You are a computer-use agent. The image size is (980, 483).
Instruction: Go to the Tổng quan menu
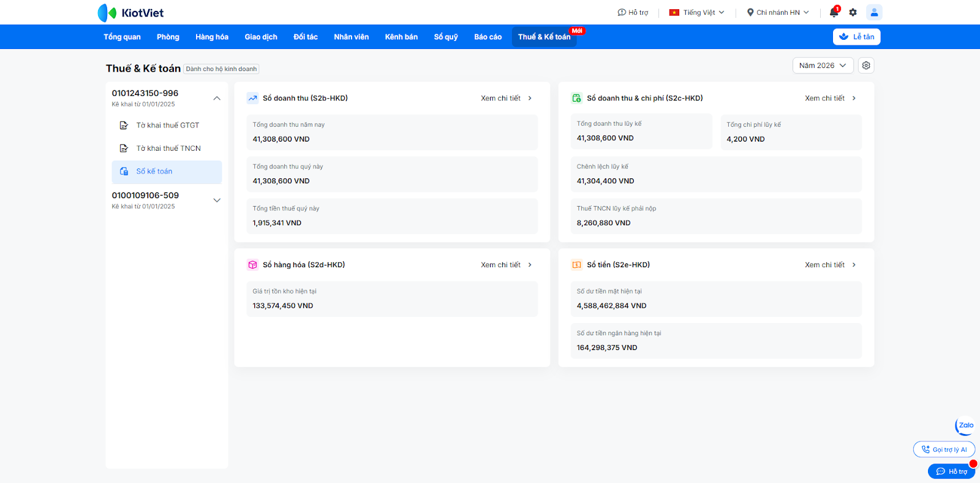coord(122,37)
